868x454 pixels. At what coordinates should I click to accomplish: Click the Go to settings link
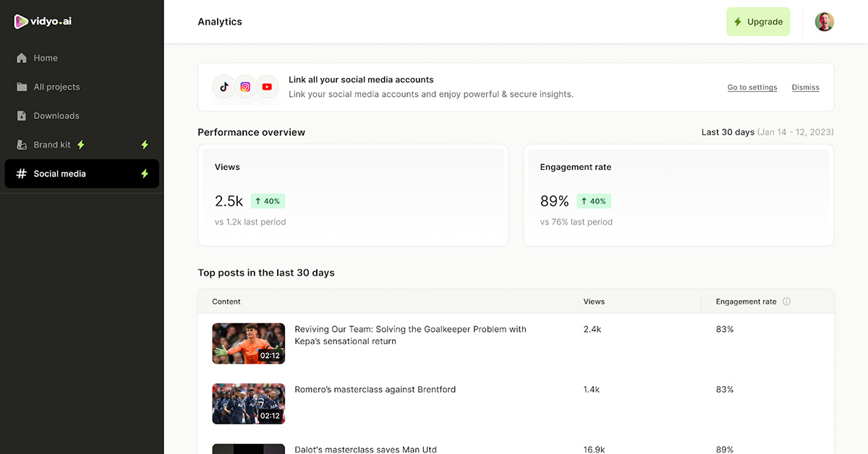coord(752,87)
